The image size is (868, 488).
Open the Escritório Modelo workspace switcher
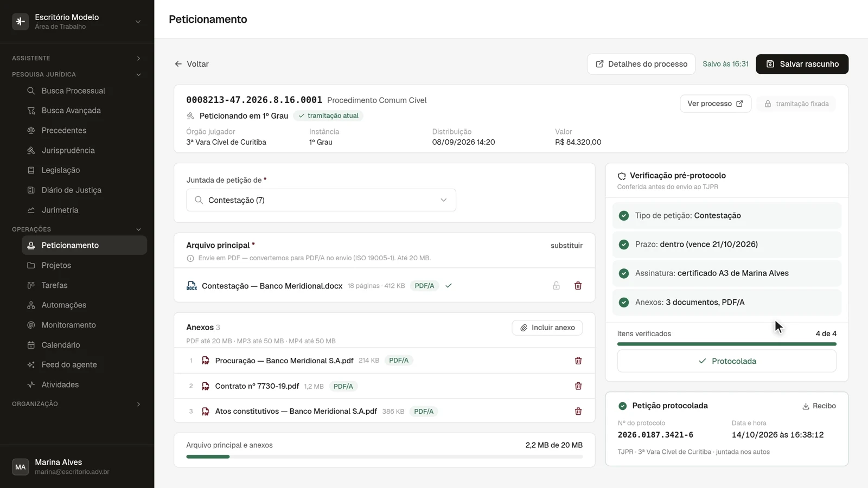pos(76,22)
